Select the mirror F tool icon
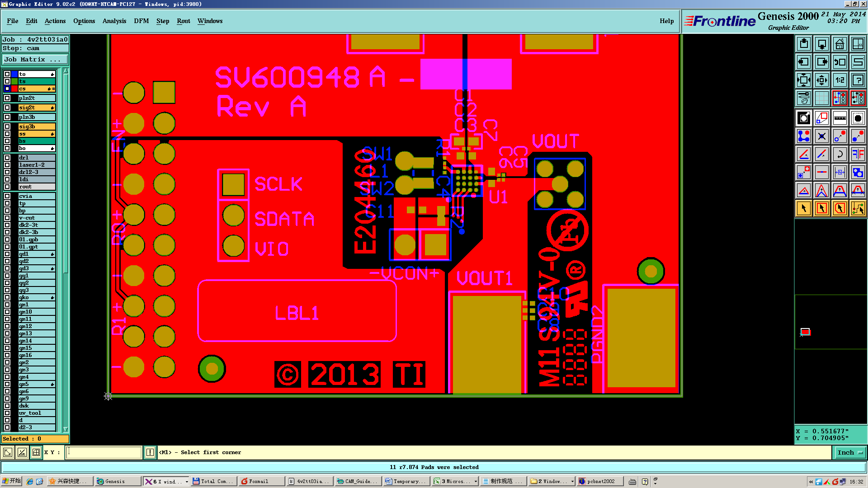This screenshot has width=868, height=488. [x=858, y=154]
